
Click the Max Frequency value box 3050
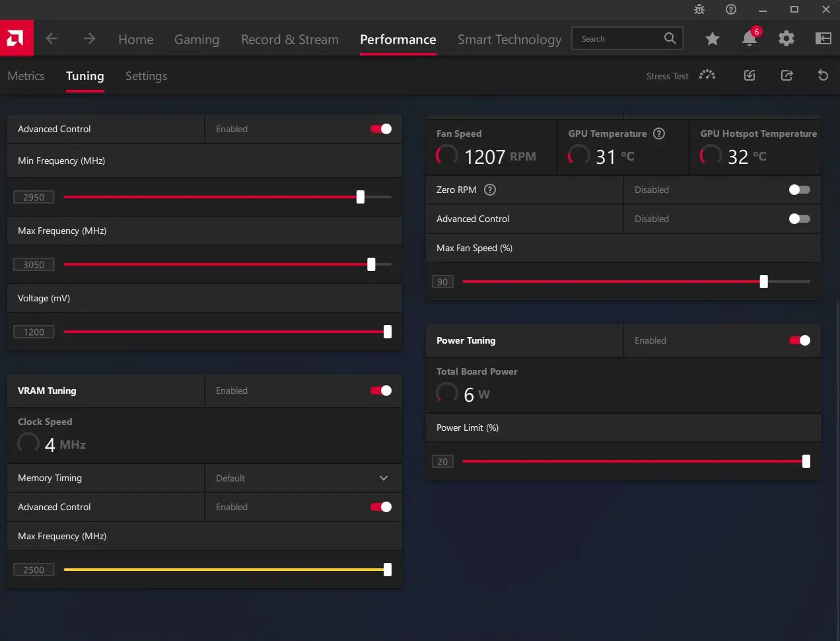tap(34, 264)
